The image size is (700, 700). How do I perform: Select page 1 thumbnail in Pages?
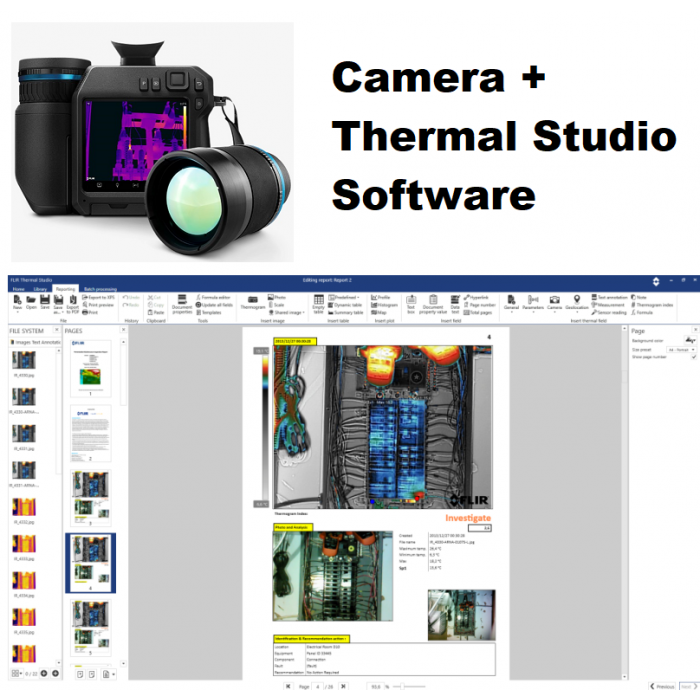(91, 368)
